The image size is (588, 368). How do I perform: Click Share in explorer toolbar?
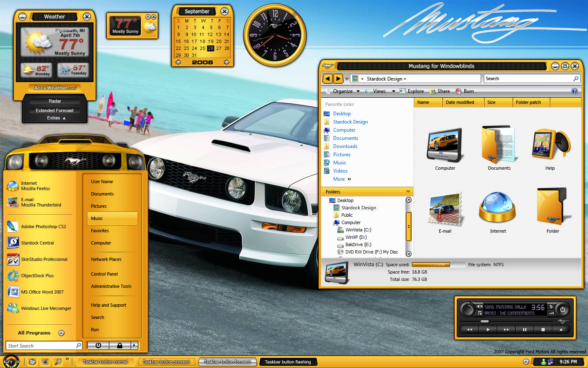440,91
